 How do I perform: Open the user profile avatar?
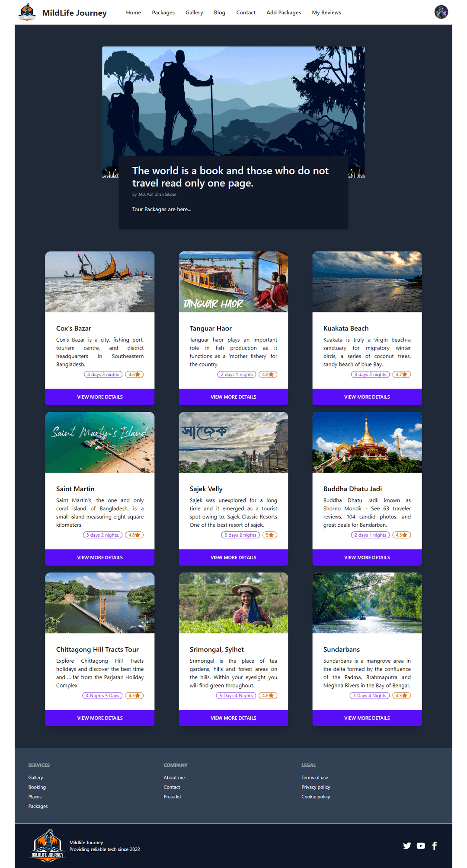click(x=441, y=12)
